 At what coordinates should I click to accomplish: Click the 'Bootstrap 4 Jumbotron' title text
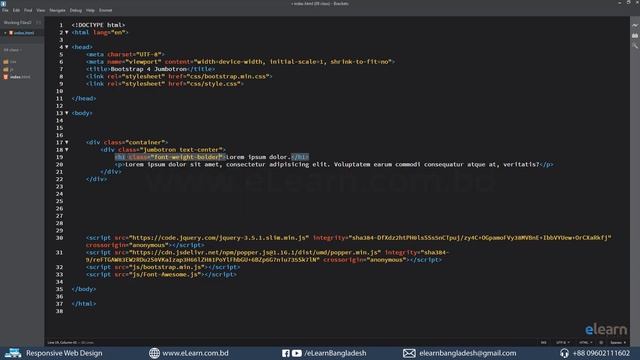[149, 69]
